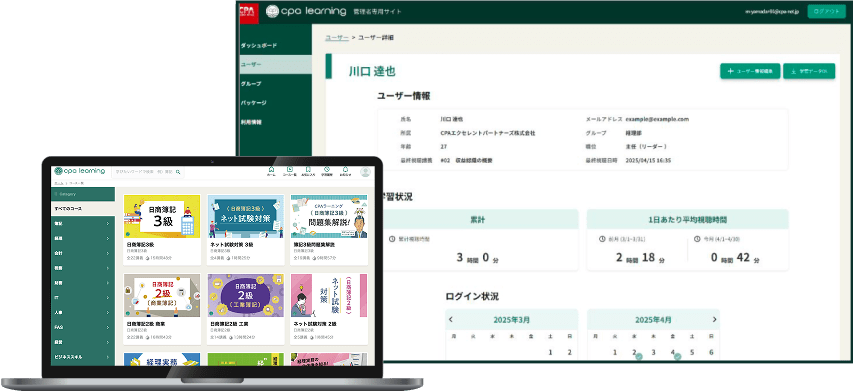Expand 会計 category chevron on laptop
The height and width of the screenshot is (391, 853).
click(x=108, y=253)
